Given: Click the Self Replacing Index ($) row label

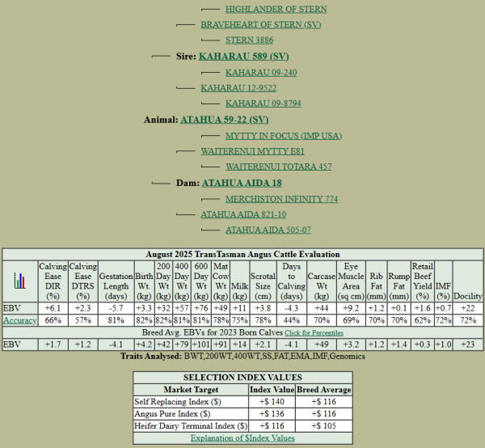Looking at the screenshot, I should (178, 402).
